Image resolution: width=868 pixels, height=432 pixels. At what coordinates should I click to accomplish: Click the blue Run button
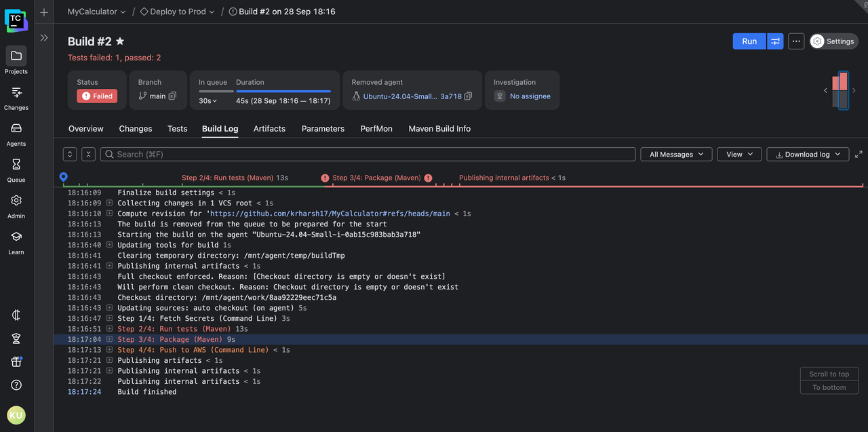pos(749,41)
